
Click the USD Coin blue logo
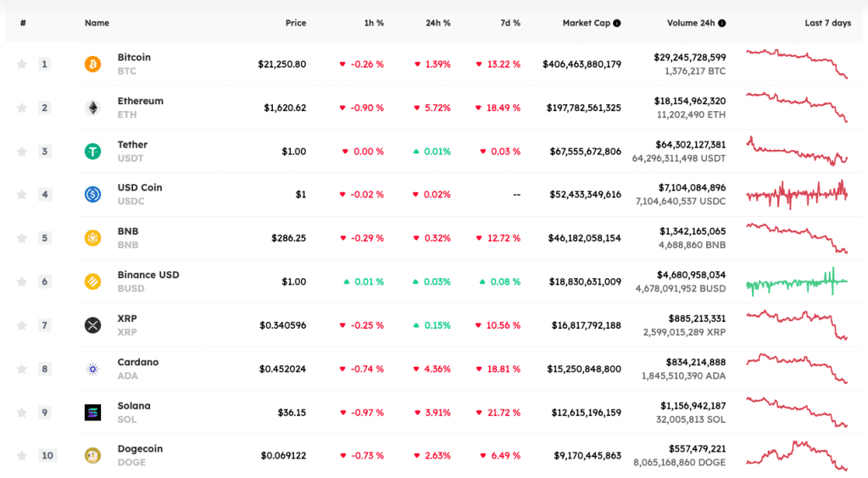(x=92, y=194)
